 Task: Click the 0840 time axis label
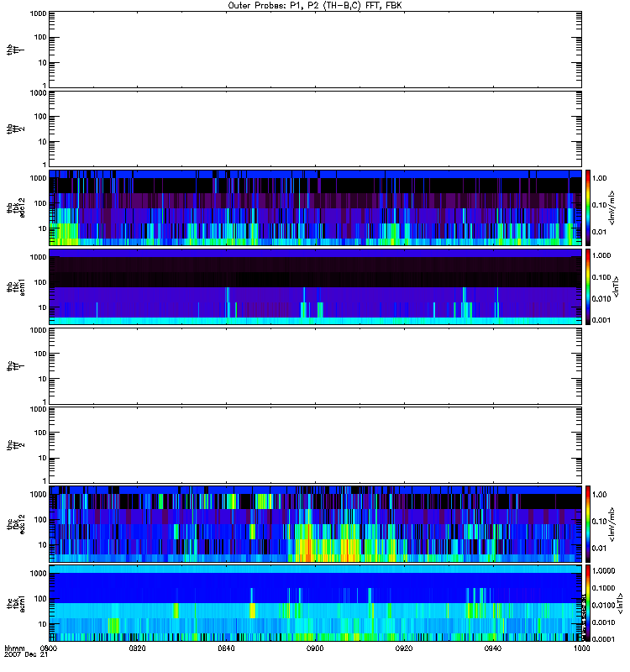tap(227, 648)
